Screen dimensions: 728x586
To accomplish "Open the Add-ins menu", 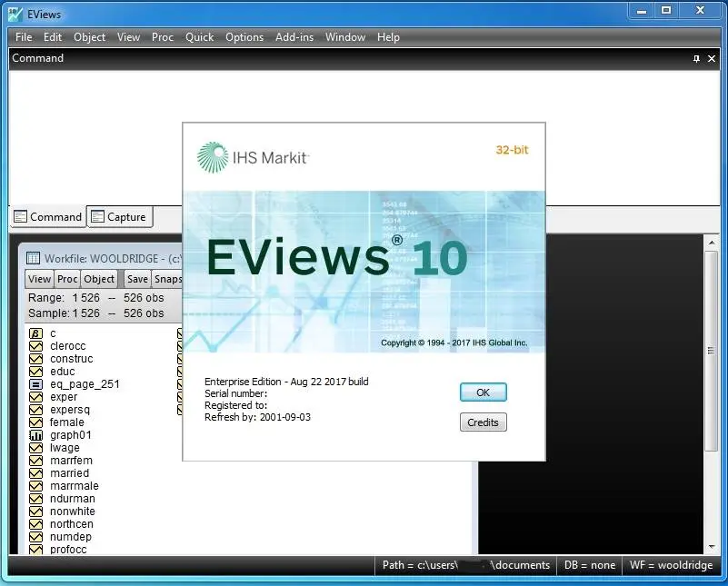I will pos(294,37).
